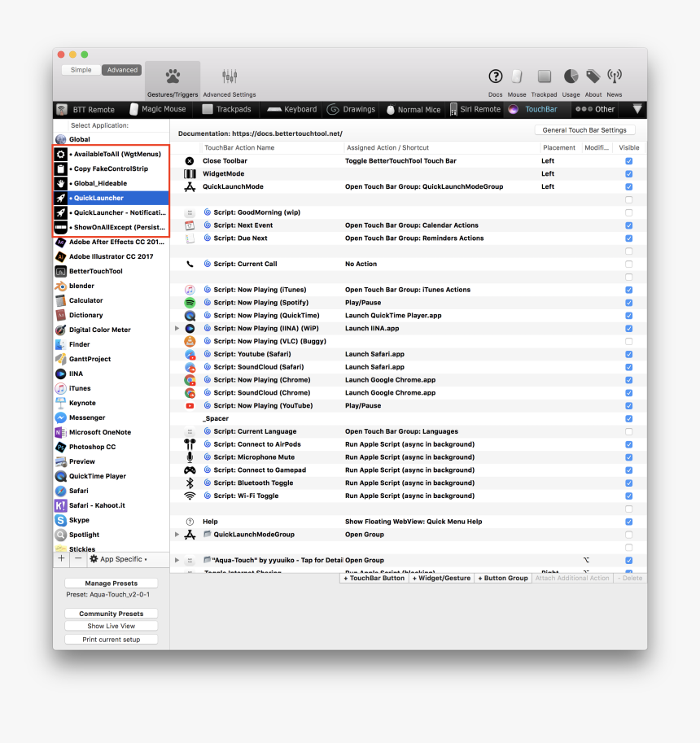700x743 pixels.
Task: Click Show Live View button
Action: (x=111, y=626)
